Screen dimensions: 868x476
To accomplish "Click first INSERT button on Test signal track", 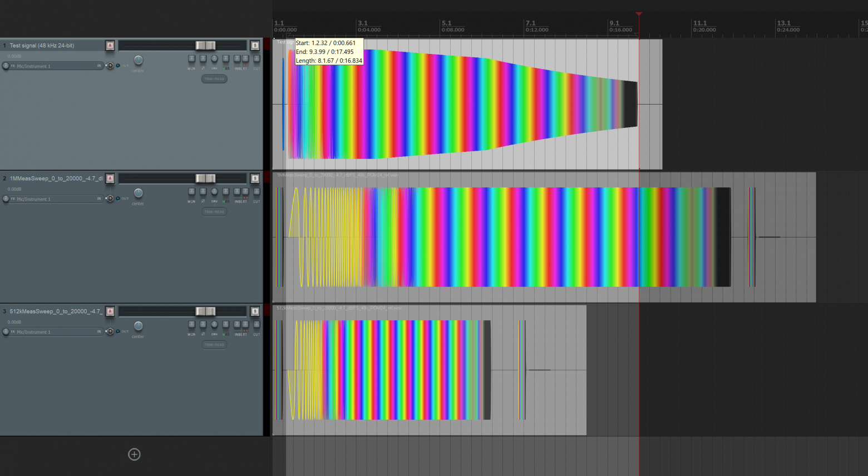I will [x=237, y=58].
